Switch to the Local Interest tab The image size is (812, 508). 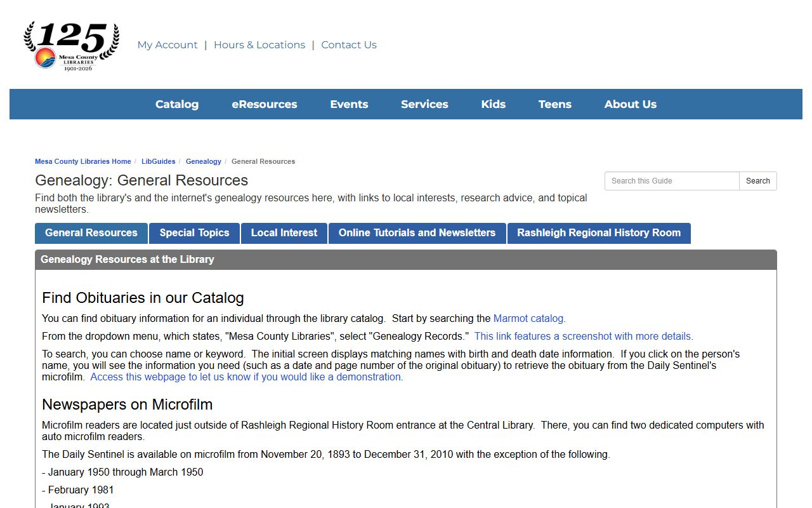[284, 233]
